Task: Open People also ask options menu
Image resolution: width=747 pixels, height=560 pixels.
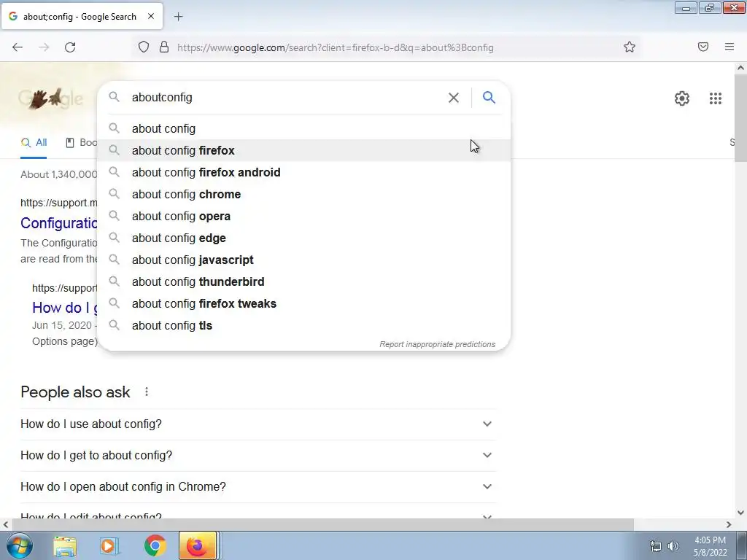Action: [146, 392]
